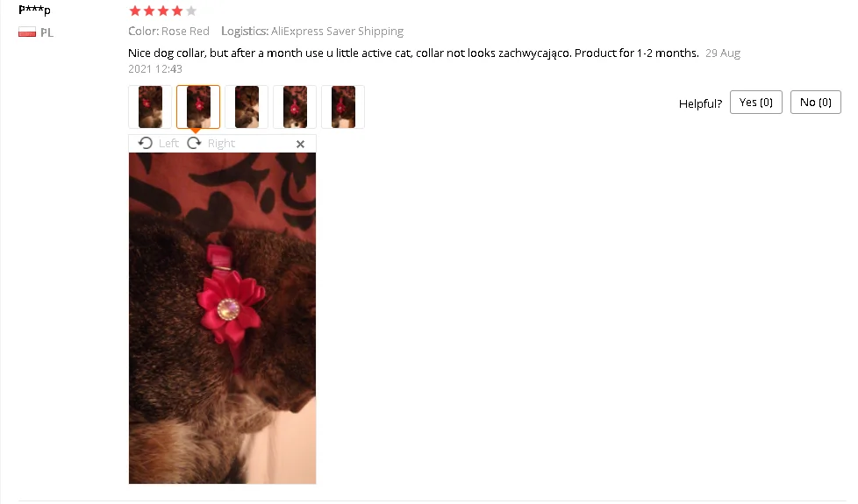
Task: Mark review helpful with Yes (0)
Action: tap(755, 103)
